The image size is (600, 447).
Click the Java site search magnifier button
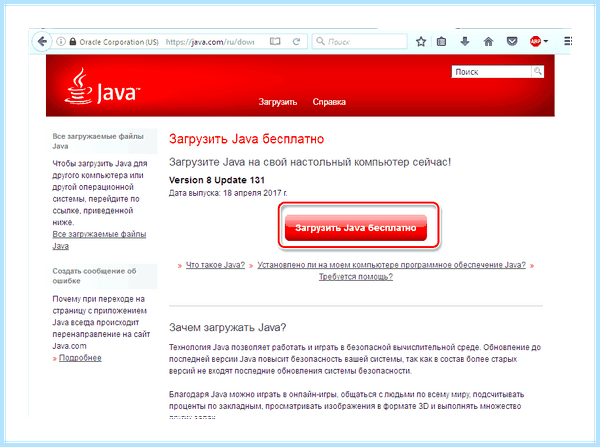pos(538,71)
